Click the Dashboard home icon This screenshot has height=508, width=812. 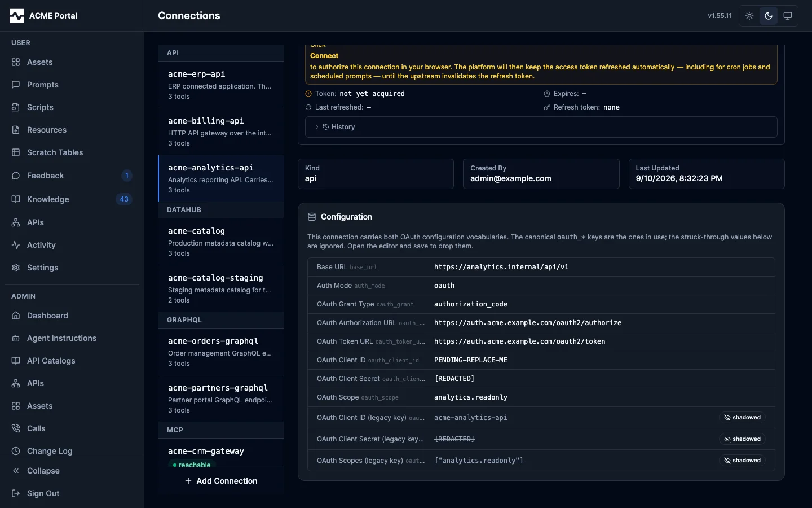tap(16, 316)
